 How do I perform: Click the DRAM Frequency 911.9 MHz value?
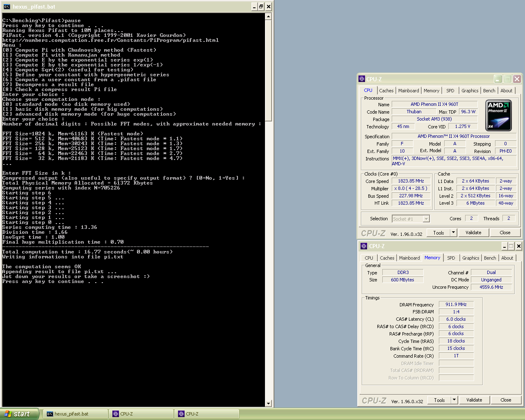[x=456, y=304]
